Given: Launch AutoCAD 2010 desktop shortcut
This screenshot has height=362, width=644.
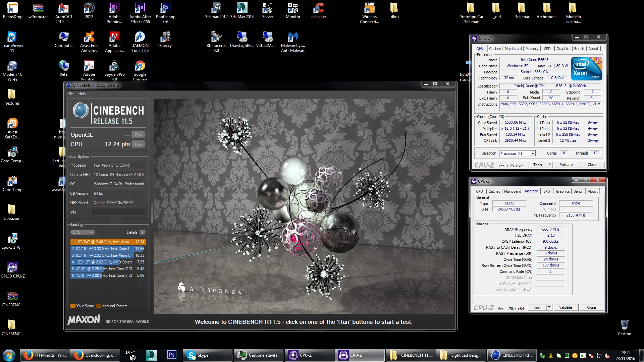Looking at the screenshot, I should 63,13.
